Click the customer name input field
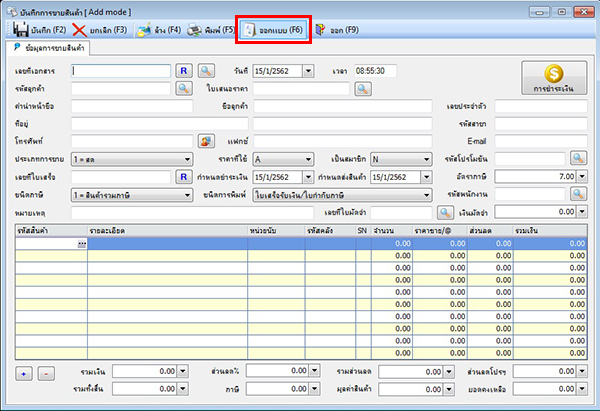600x411 pixels. click(x=342, y=106)
